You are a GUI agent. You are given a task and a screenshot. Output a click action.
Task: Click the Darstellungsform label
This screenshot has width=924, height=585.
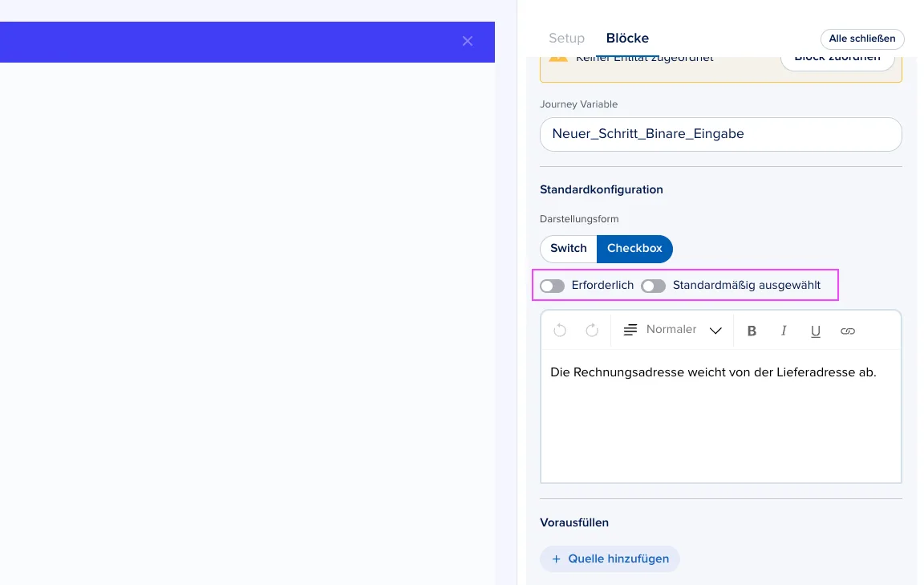(578, 219)
